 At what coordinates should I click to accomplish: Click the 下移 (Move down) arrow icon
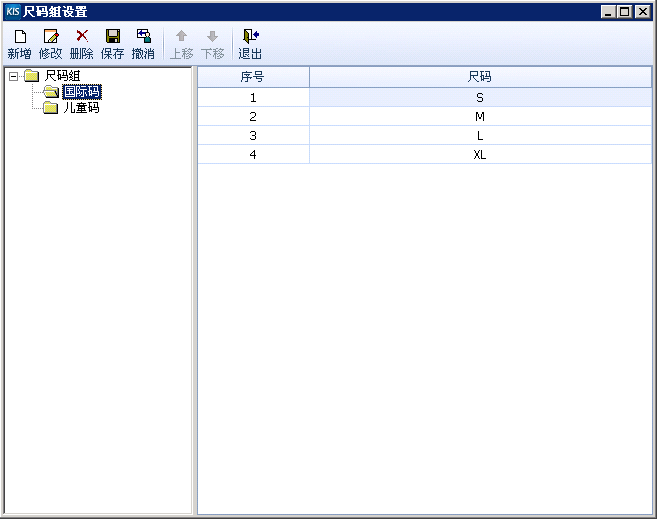coord(212,37)
